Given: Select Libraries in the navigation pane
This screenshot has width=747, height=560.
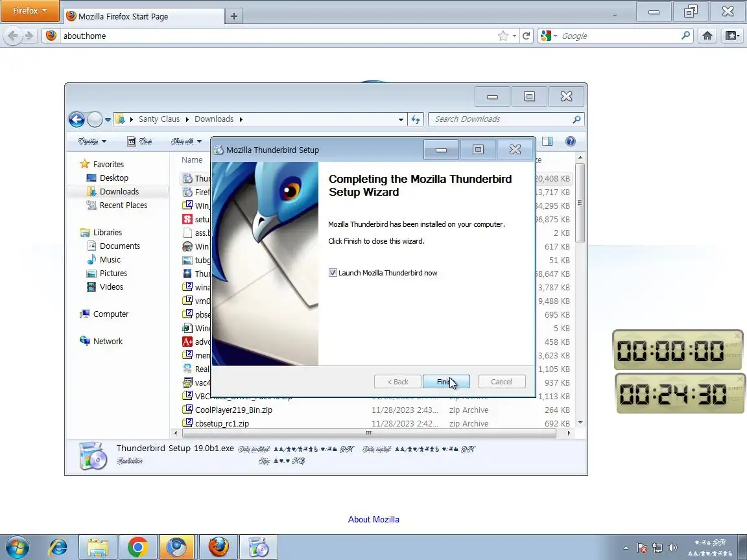Looking at the screenshot, I should [x=107, y=233].
